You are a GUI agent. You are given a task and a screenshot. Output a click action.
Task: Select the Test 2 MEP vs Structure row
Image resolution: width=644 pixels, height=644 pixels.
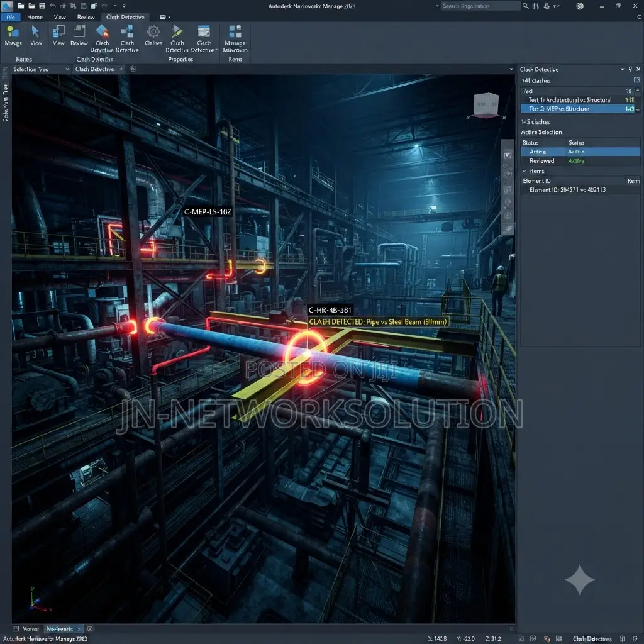(579, 109)
